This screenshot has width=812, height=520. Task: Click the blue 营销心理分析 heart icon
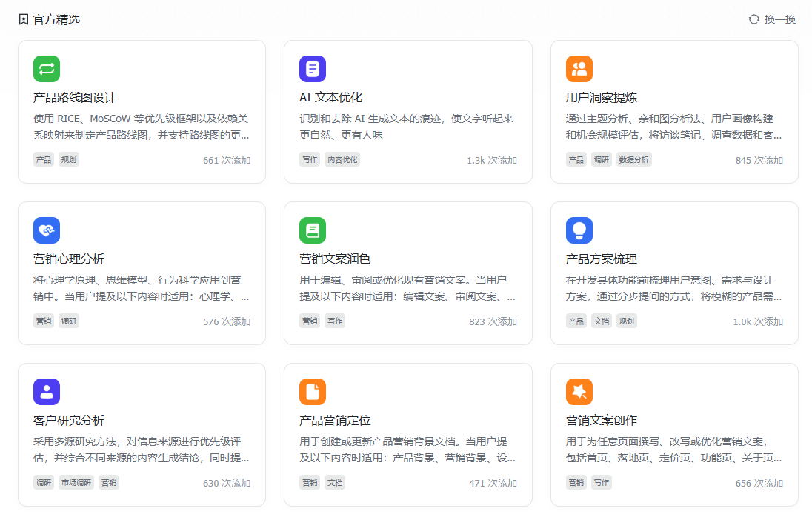[47, 230]
